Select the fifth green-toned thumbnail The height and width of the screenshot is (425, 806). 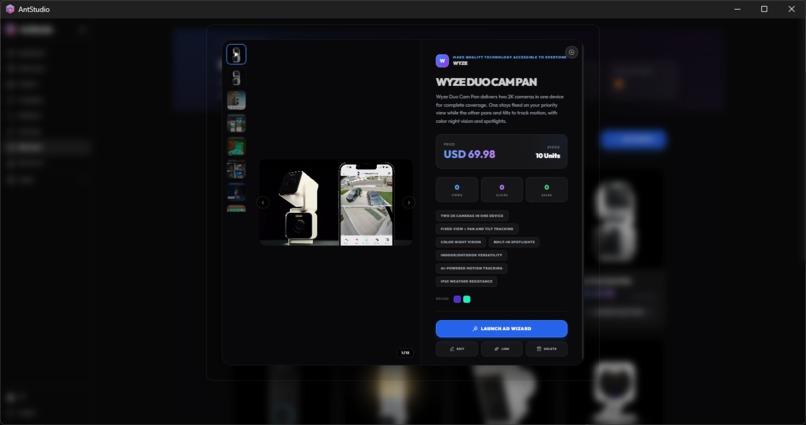click(x=236, y=146)
